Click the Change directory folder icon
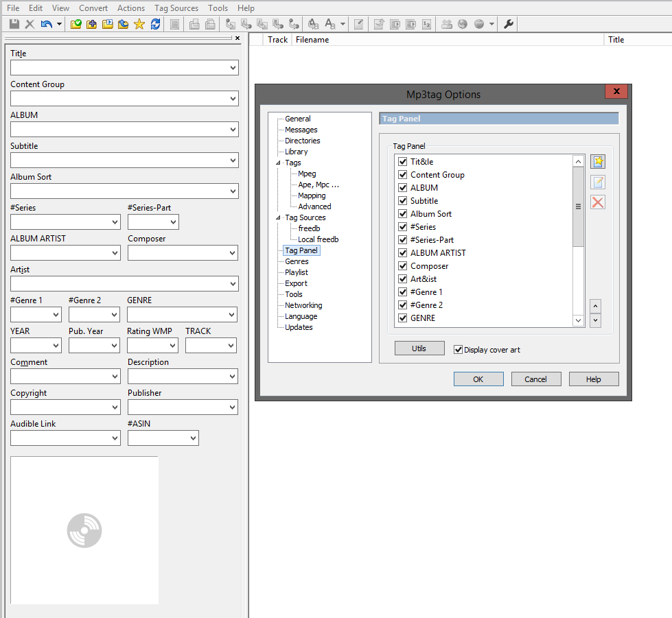This screenshot has height=618, width=672. click(x=76, y=24)
